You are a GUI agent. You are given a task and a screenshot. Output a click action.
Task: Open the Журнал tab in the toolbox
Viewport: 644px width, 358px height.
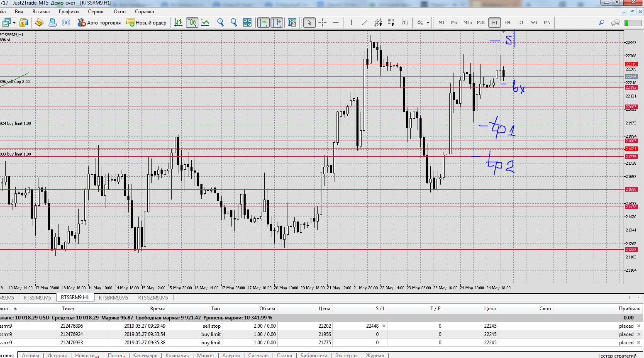pos(375,356)
